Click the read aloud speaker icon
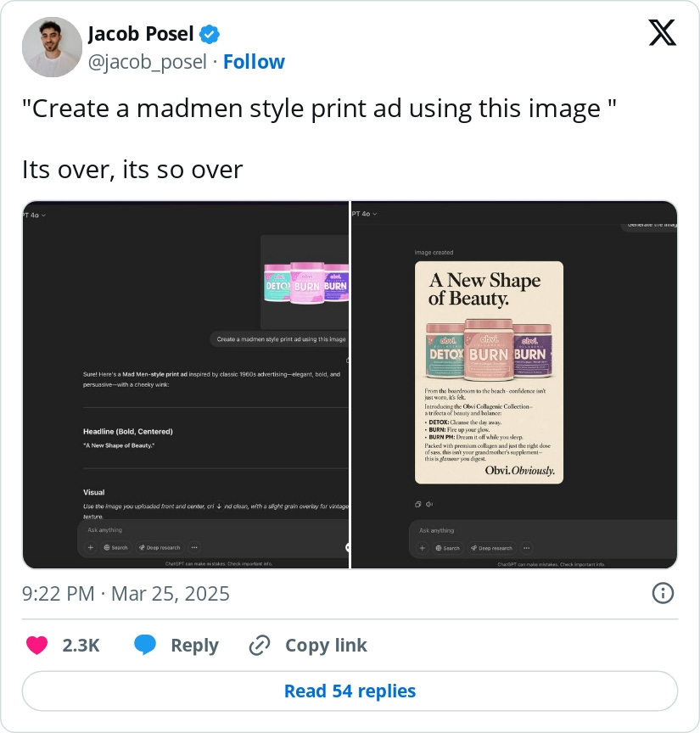Viewport: 700px width, 733px height. [429, 504]
